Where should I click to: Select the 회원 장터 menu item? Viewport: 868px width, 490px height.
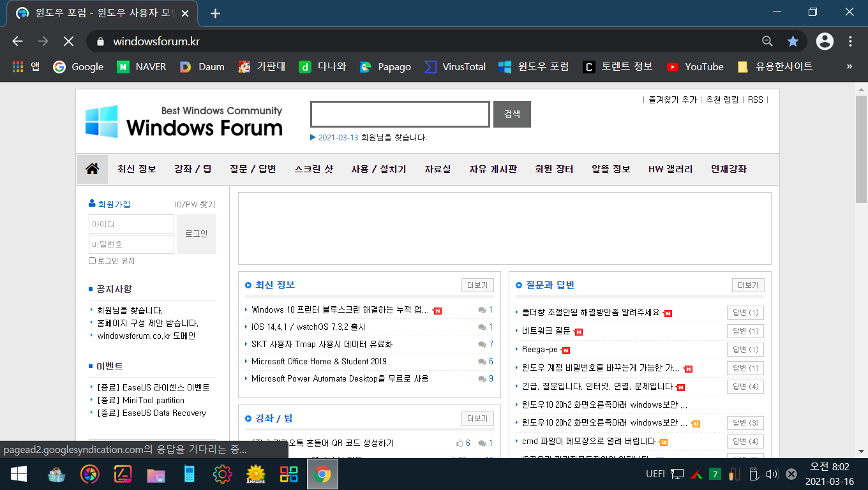pos(554,169)
